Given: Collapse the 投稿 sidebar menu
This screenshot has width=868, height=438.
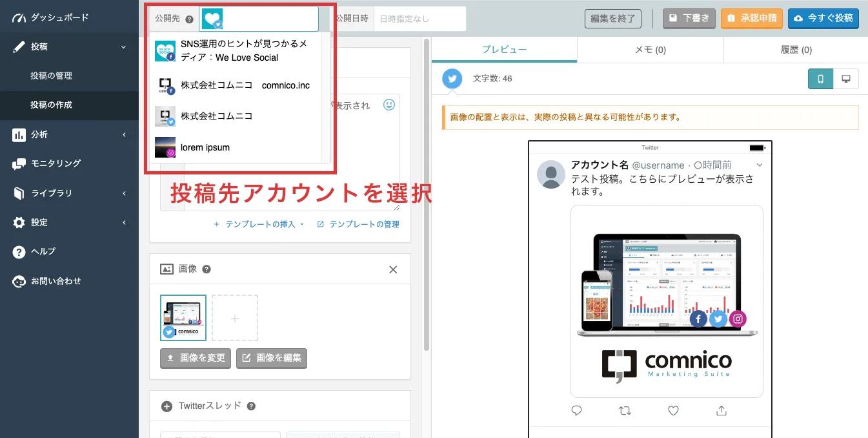Looking at the screenshot, I should [x=123, y=47].
